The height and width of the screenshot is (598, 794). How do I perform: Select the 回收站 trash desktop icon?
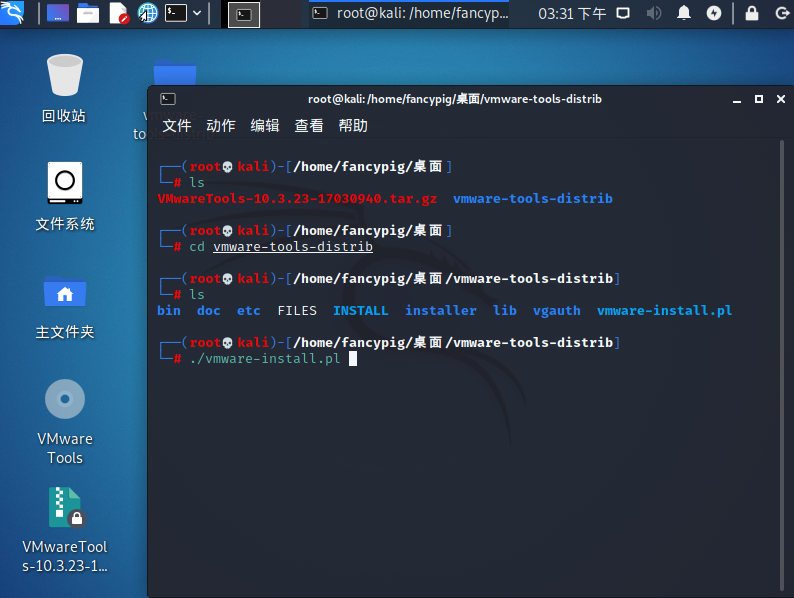[64, 88]
